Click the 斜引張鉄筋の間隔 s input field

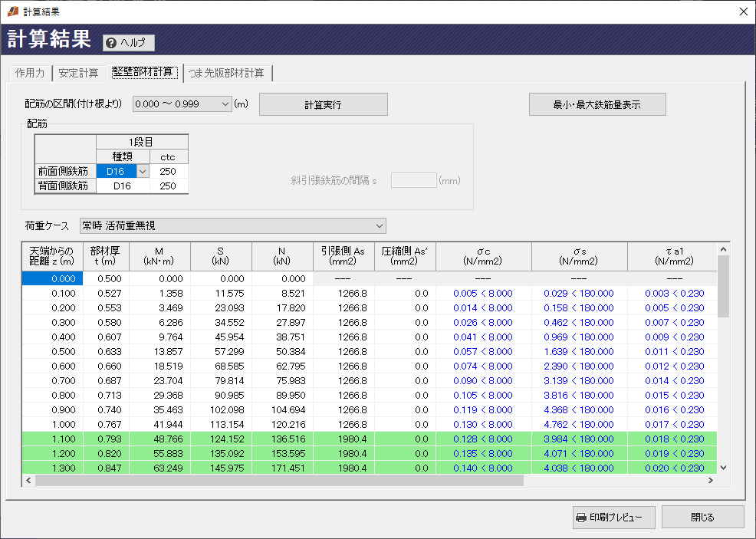click(414, 181)
